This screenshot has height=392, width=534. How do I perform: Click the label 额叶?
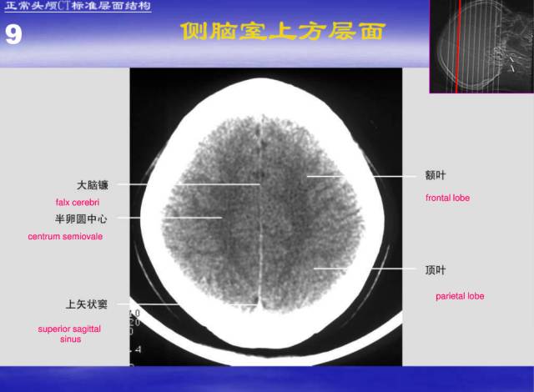[436, 175]
